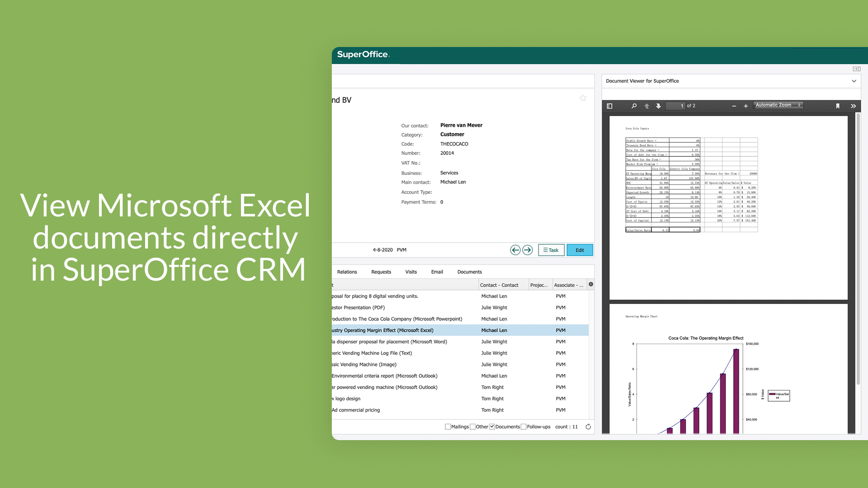Collapse side panel icon at top right
The width and height of the screenshot is (868, 488).
click(857, 69)
